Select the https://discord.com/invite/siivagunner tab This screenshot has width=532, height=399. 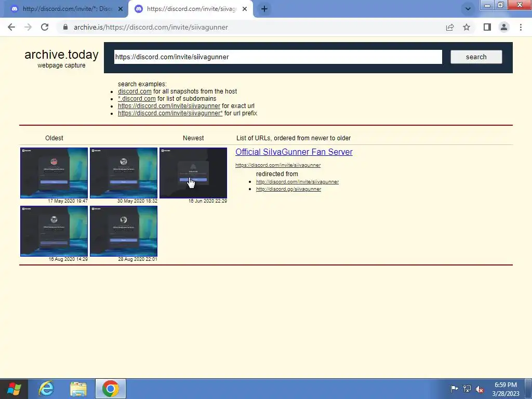pyautogui.click(x=190, y=9)
